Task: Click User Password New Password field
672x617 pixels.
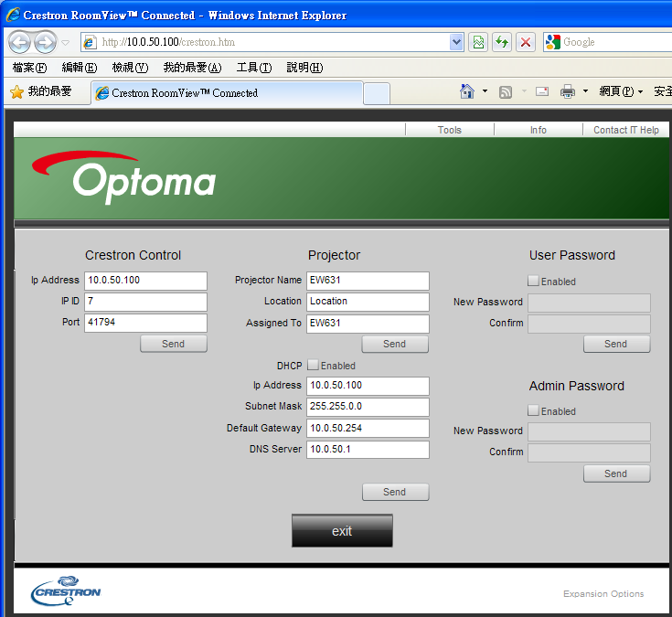Action: point(589,303)
